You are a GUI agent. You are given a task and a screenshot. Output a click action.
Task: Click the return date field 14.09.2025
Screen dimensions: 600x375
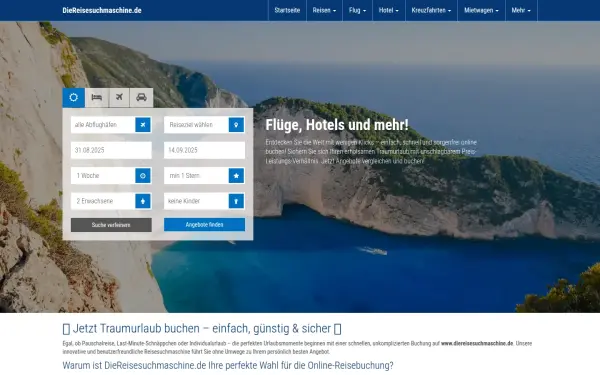(204, 150)
